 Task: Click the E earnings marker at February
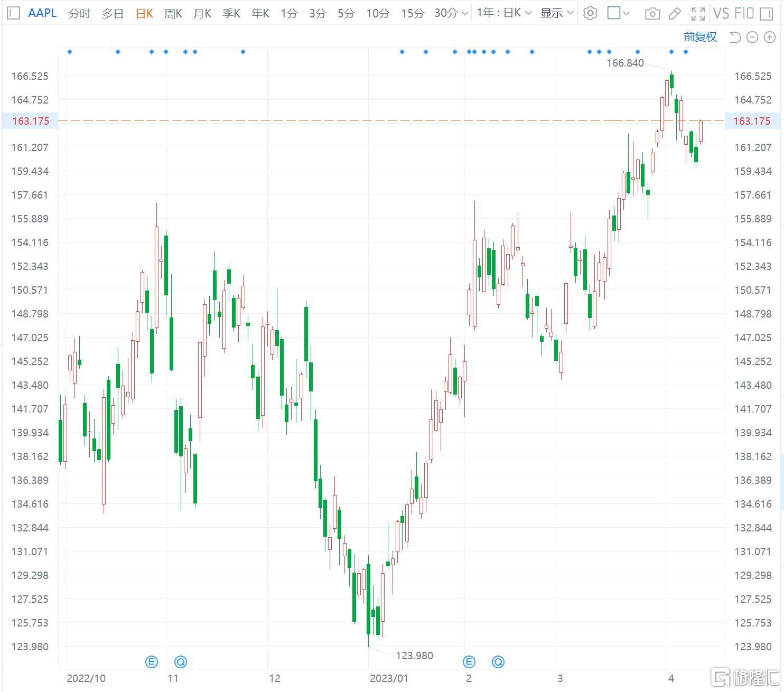point(469,661)
